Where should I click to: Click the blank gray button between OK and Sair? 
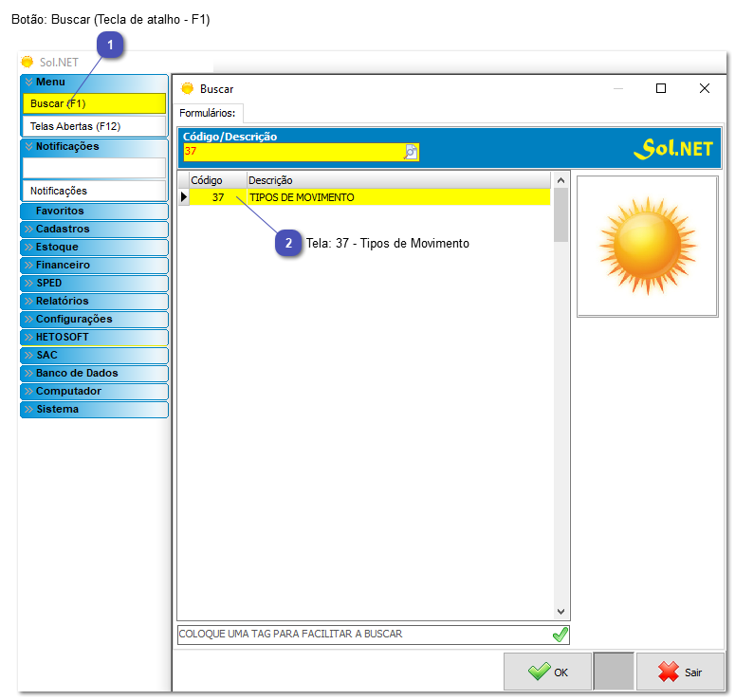[x=614, y=672]
